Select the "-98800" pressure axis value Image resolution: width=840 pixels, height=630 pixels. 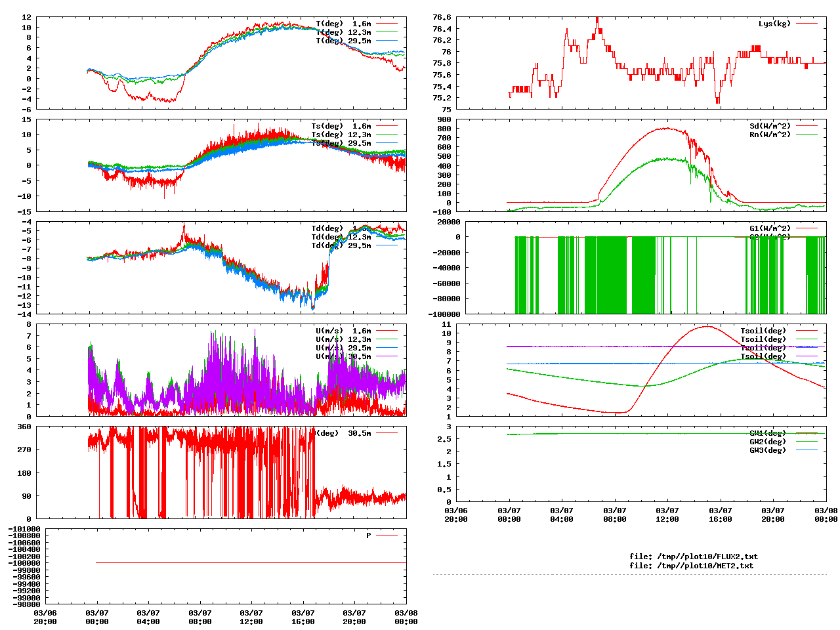(26, 604)
